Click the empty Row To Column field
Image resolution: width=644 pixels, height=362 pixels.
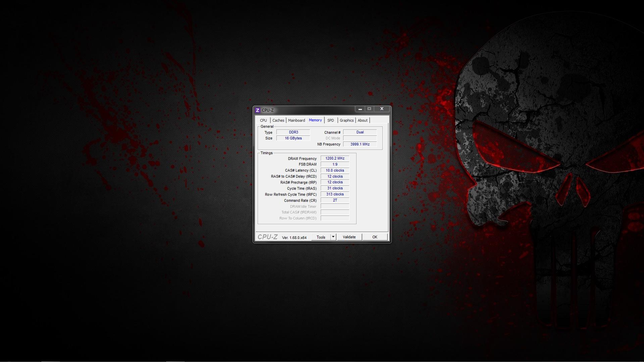[x=335, y=218]
